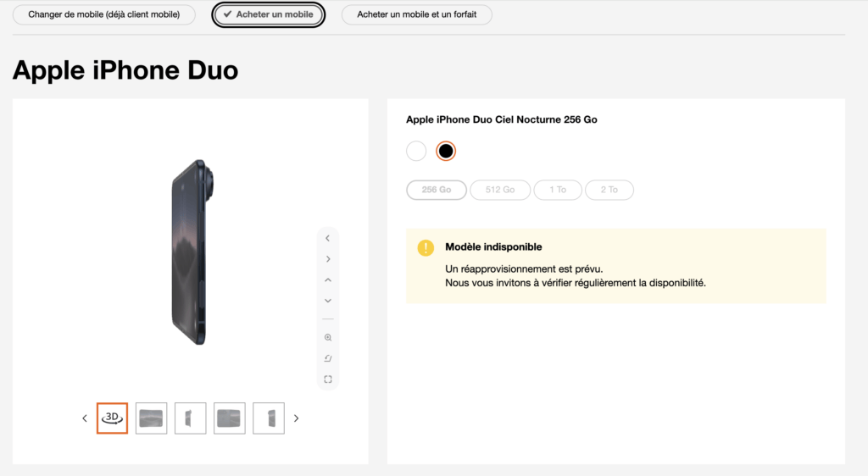Open the phone viewer in fullscreen

tap(328, 379)
